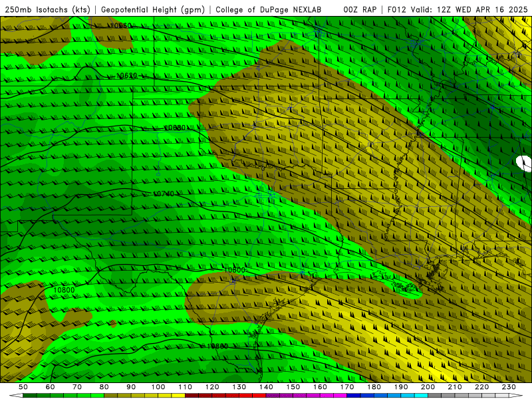Pick the bright red swatch just below 140
Screen dimensions: 532x399
(259, 396)
